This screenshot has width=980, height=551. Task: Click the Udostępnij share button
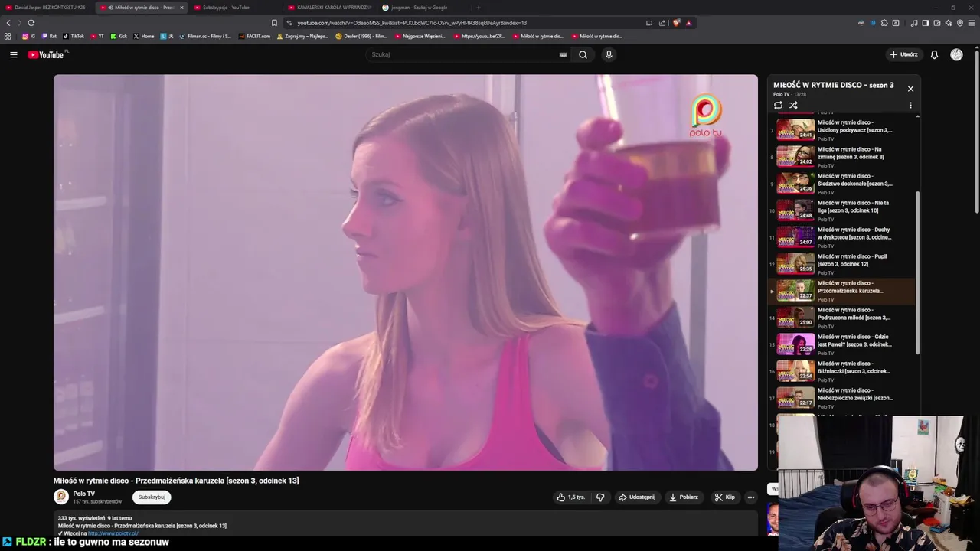636,497
